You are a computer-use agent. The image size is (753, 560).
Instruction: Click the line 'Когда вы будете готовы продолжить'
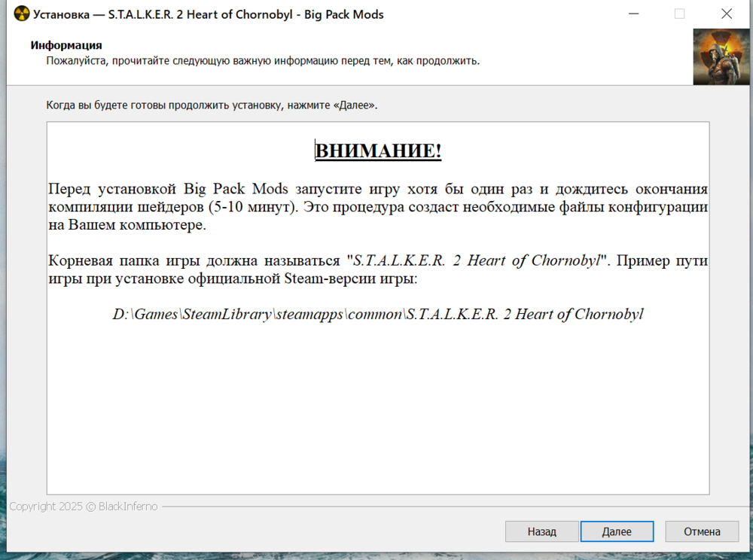(212, 105)
